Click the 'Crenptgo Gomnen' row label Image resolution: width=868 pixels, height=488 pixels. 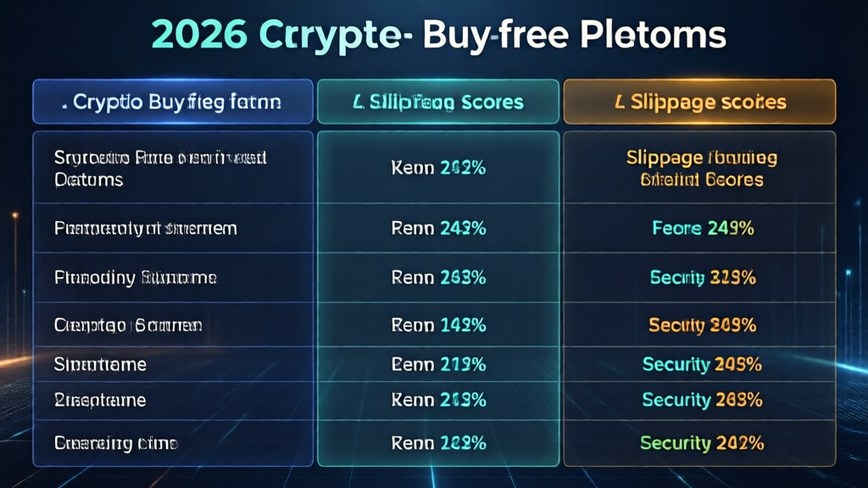coord(127,324)
